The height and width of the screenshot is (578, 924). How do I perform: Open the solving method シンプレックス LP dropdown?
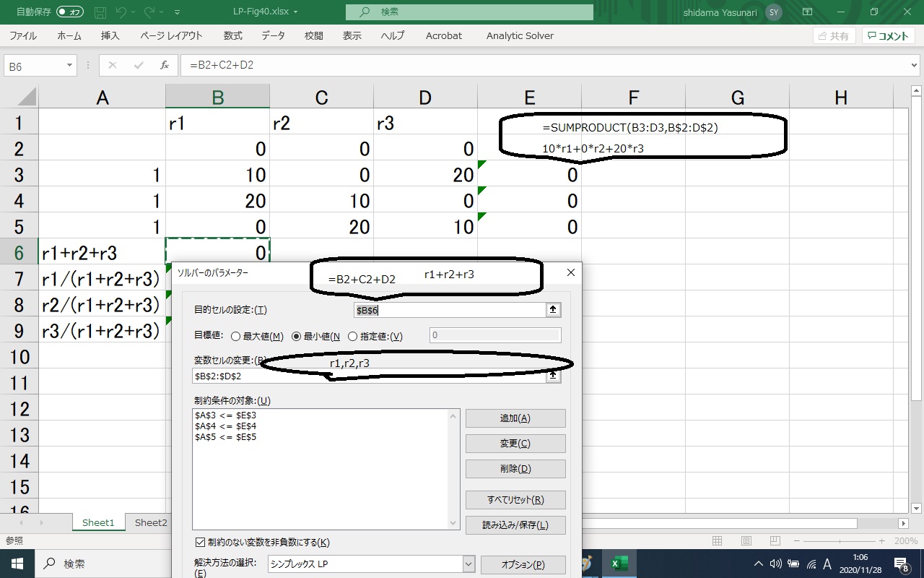pos(468,564)
